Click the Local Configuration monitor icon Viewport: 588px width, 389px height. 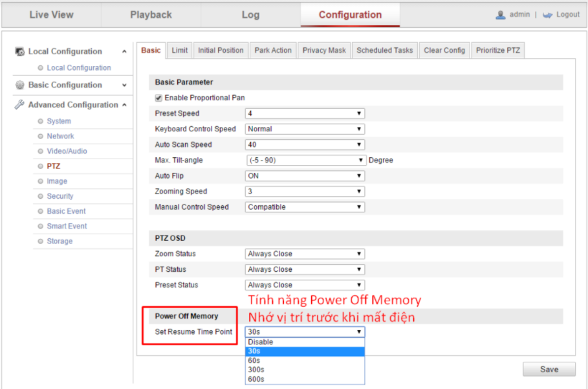coord(20,52)
